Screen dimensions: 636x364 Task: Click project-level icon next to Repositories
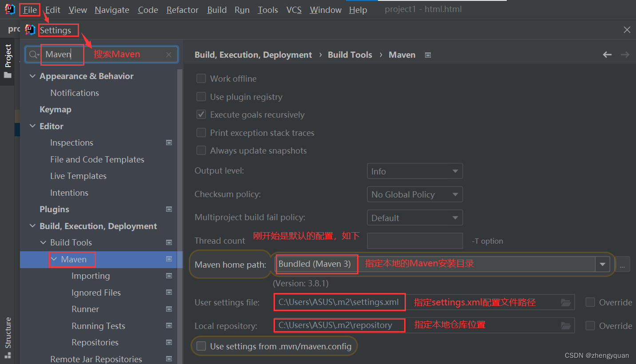coord(169,342)
